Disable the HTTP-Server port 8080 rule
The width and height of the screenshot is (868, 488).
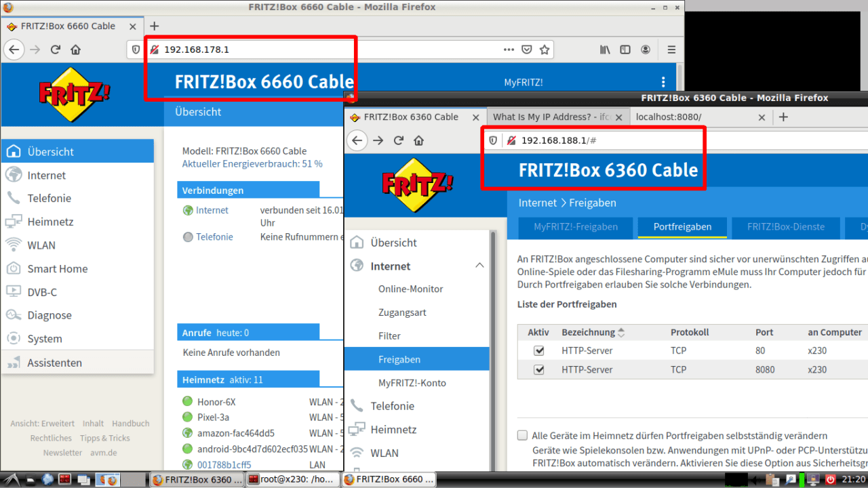pyautogui.click(x=539, y=370)
